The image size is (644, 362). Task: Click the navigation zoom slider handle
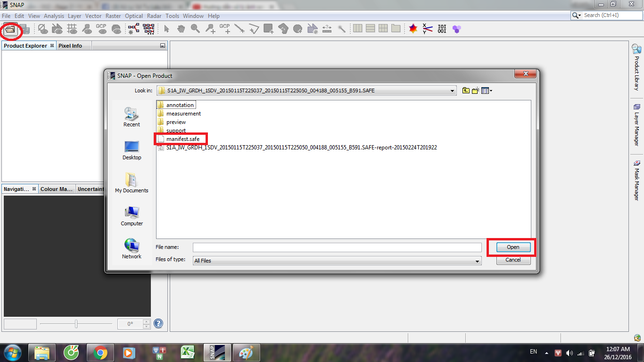coord(76,324)
